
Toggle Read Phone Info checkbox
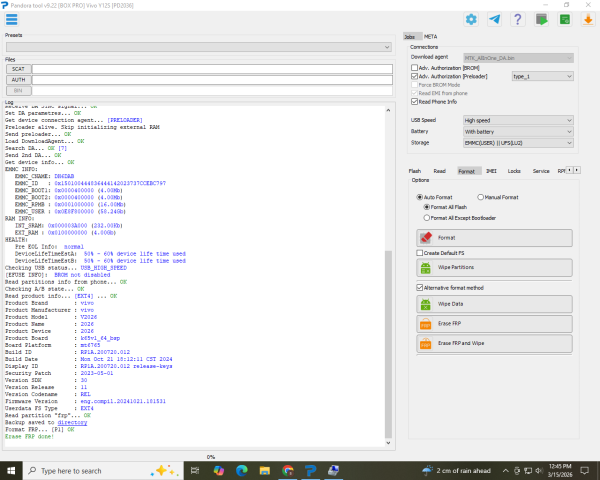[414, 101]
